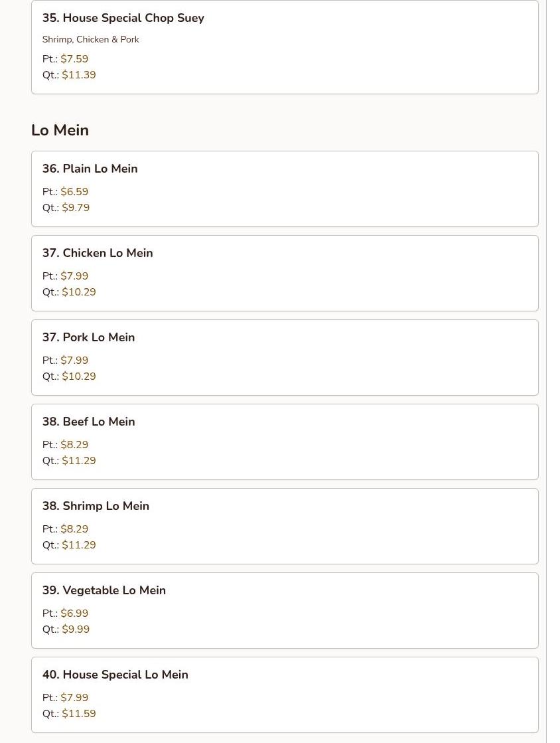Select House Special Chop Suey quart price $11.39
560x743 pixels.
click(x=79, y=75)
